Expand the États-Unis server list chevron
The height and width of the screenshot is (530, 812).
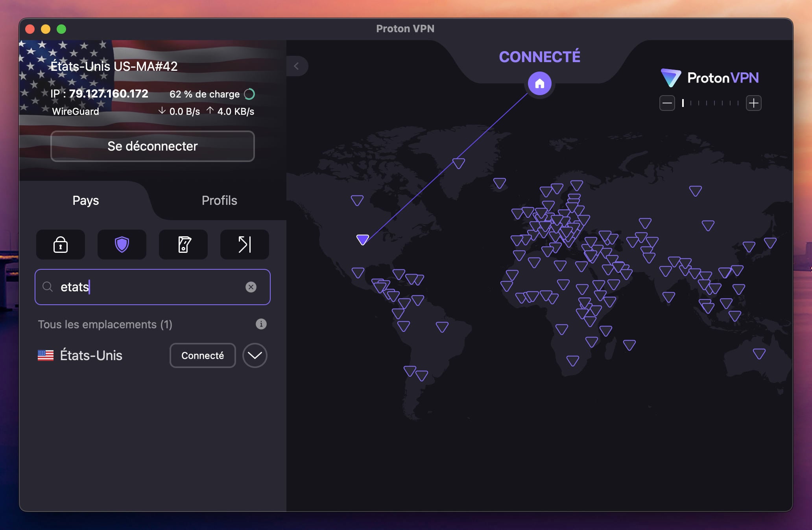tap(255, 355)
